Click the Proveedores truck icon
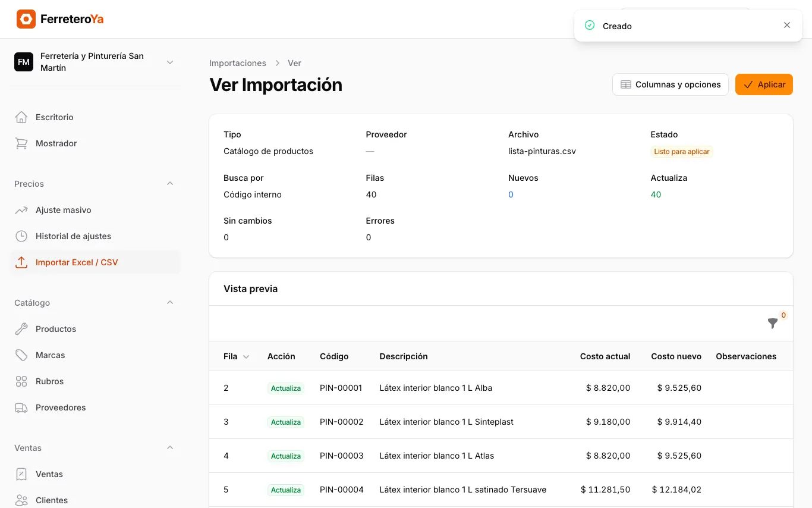This screenshot has height=508, width=812. pyautogui.click(x=21, y=407)
